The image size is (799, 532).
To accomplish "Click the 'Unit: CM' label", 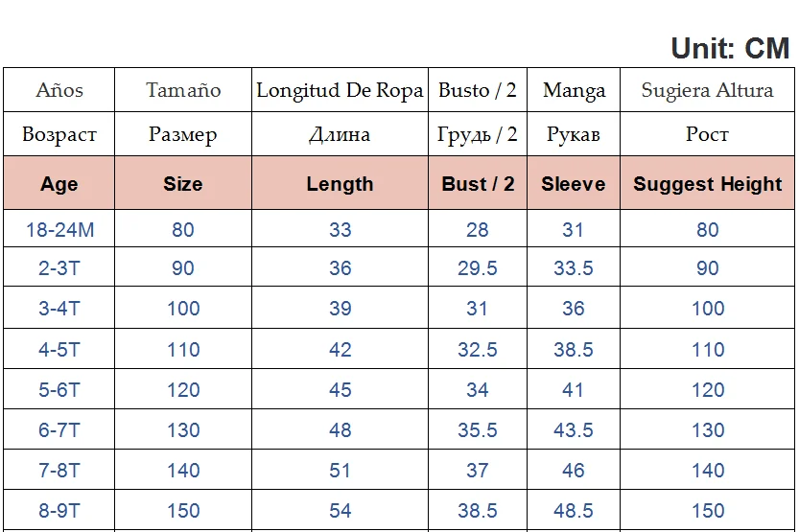I will pyautogui.click(x=730, y=48).
